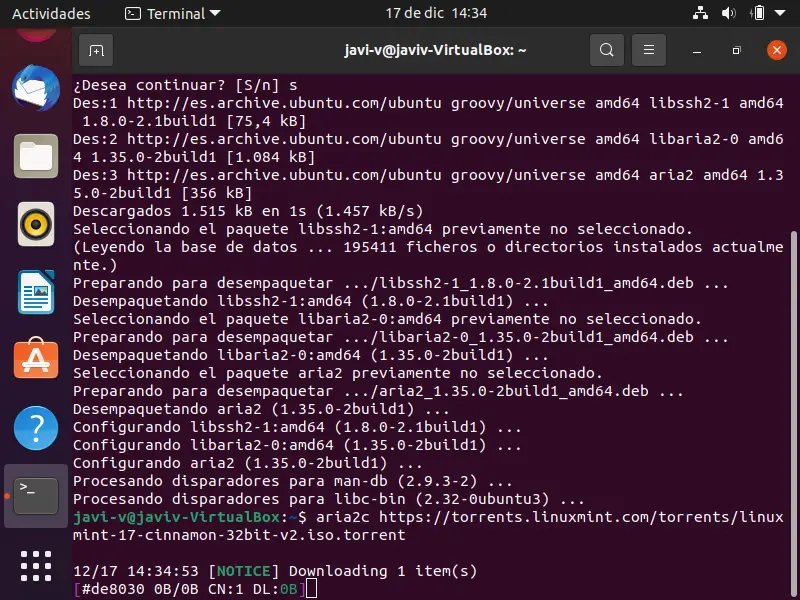
Task: Click the battery indicator icon
Action: pos(758,13)
